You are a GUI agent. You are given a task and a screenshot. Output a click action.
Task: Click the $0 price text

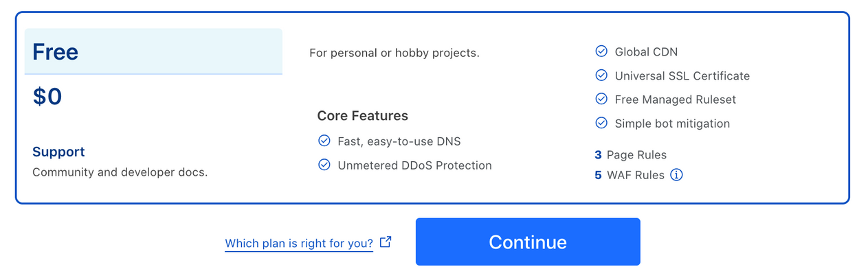tap(47, 97)
